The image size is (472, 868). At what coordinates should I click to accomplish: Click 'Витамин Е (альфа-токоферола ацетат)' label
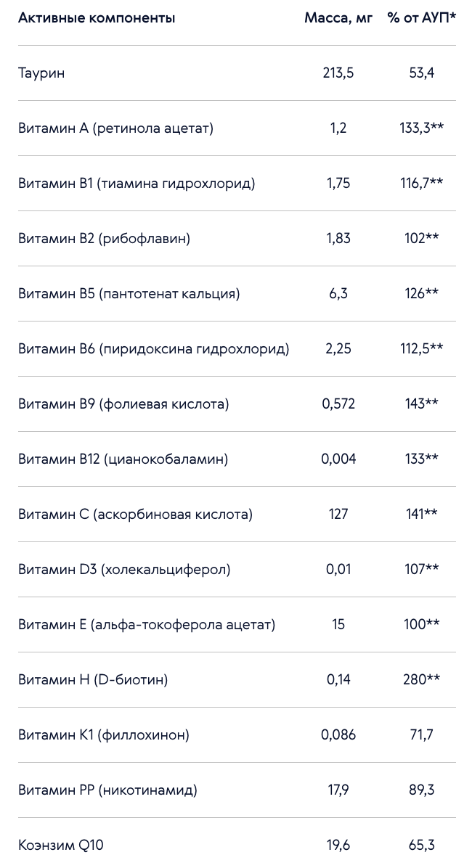[x=147, y=624]
